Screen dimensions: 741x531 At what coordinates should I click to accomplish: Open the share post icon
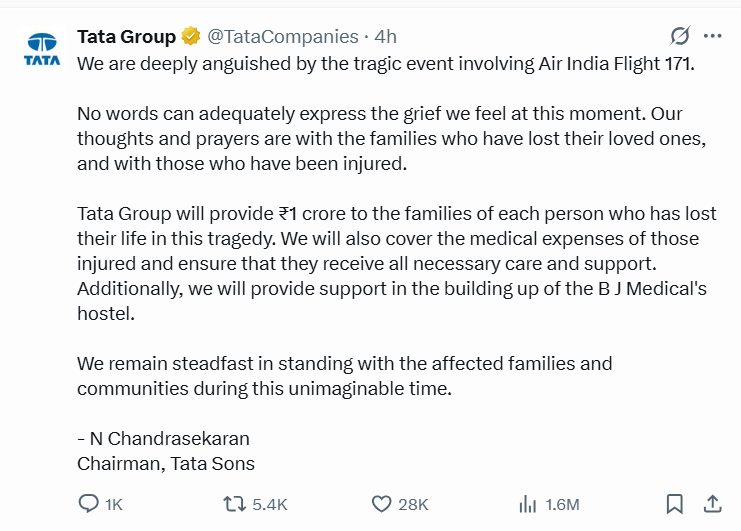713,504
